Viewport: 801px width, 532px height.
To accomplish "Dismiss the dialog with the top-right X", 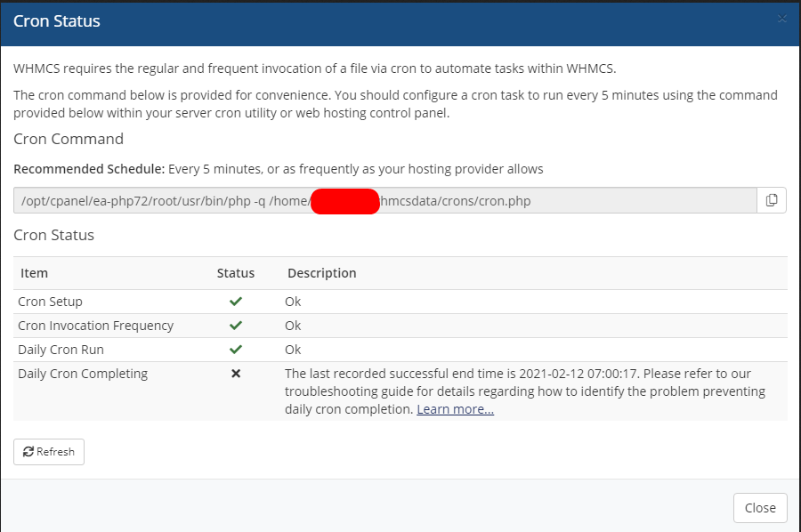I will coord(781,19).
